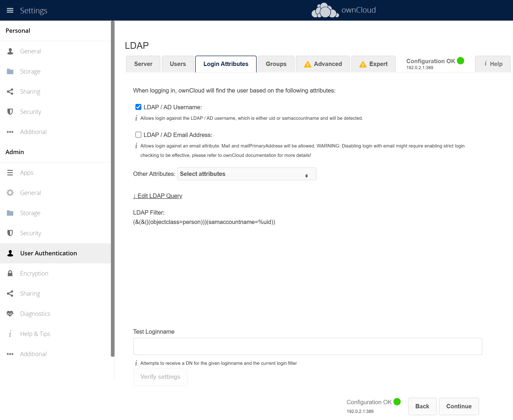This screenshot has width=513, height=420.
Task: Click the ownCloud cloud logo
Action: 325,10
